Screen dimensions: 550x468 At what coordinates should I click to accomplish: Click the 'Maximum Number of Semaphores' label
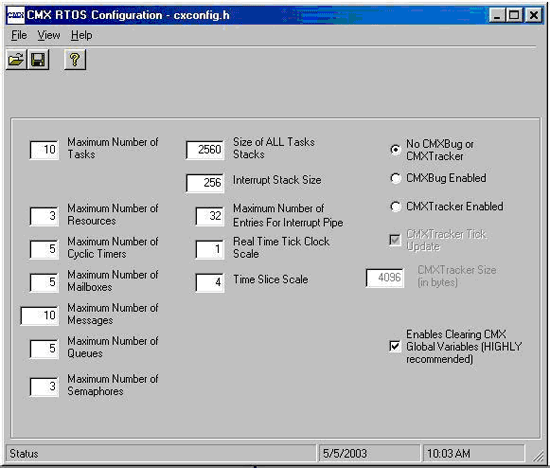(113, 385)
